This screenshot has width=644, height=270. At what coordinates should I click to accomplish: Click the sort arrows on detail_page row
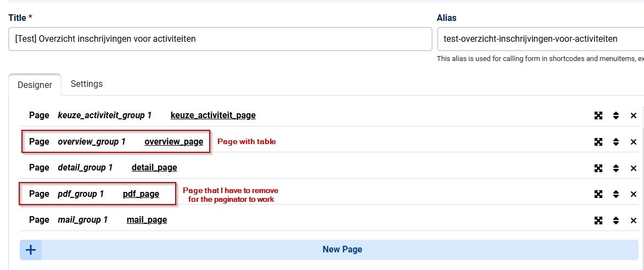[x=615, y=168]
